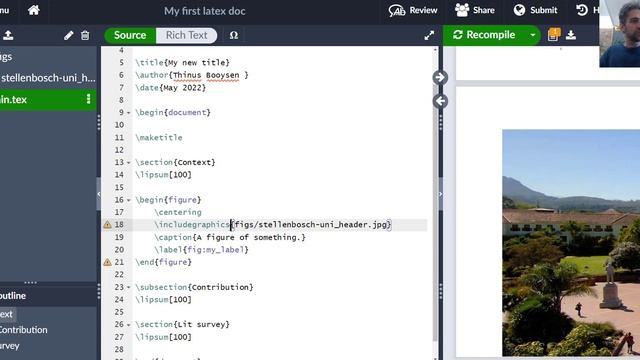Open the Share dialog
Screen dimensions: 640x360
pos(475,10)
